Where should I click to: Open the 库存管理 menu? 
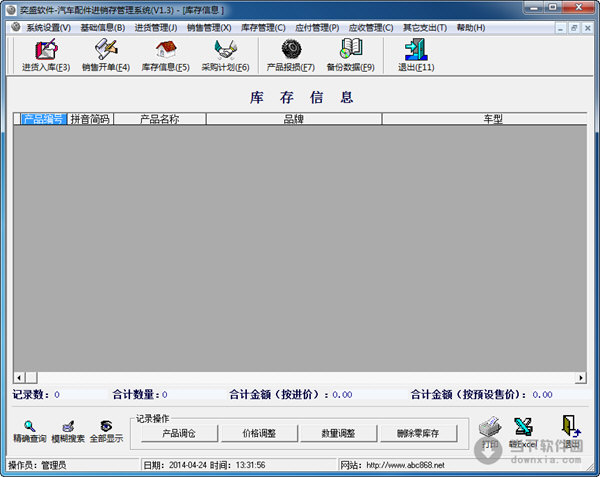pyautogui.click(x=263, y=27)
